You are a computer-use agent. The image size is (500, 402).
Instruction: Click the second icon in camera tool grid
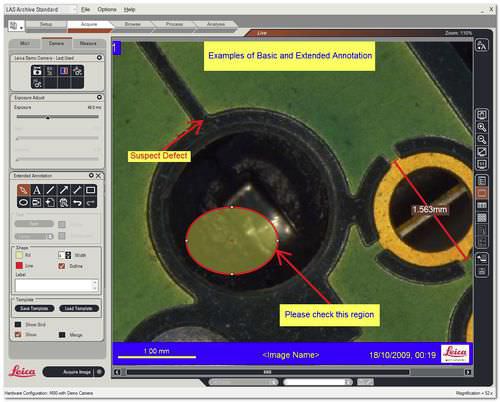pyautogui.click(x=50, y=71)
